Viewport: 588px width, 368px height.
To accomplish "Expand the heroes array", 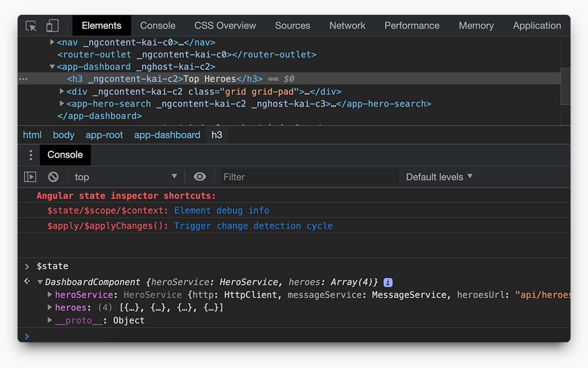I will tap(50, 307).
